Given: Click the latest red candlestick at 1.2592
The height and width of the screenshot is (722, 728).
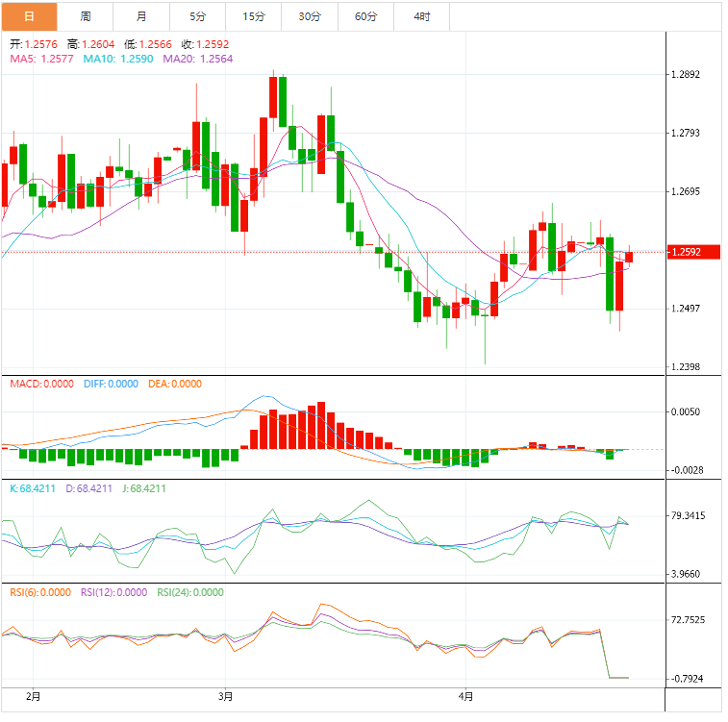Looking at the screenshot, I should point(629,257).
